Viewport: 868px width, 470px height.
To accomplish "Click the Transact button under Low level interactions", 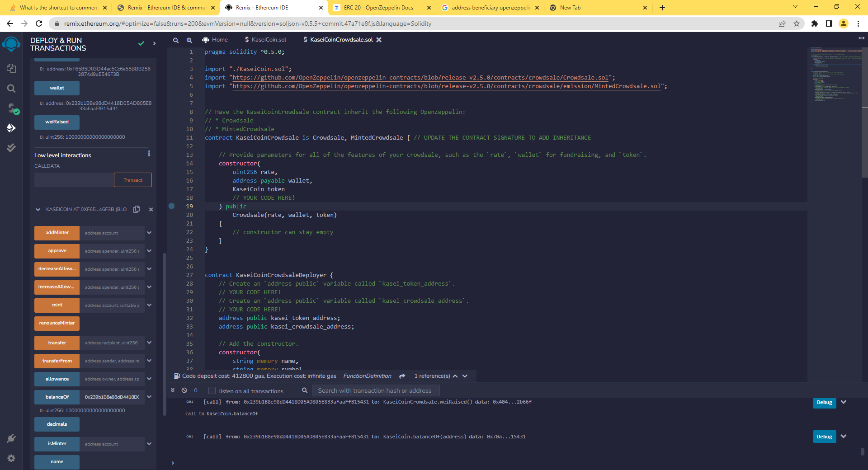I will [x=132, y=179].
